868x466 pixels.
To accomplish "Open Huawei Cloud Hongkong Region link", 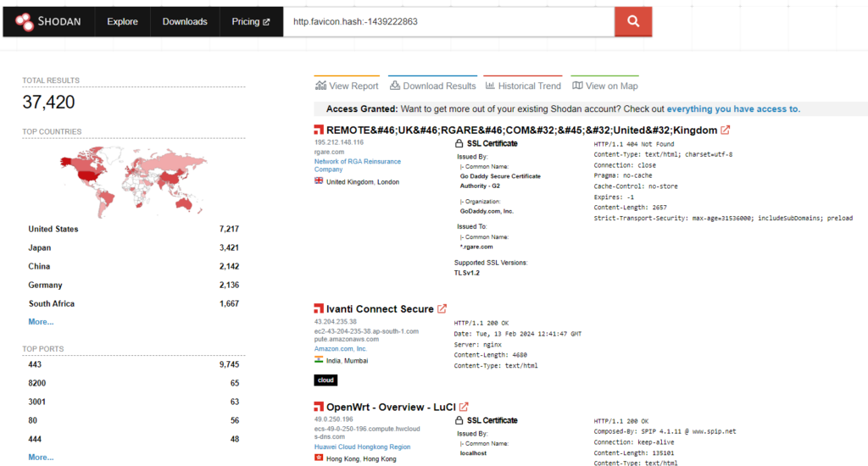I will 363,447.
